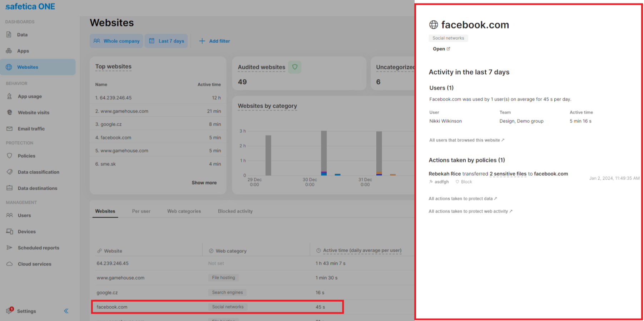
Task: Open the Devices icon in sidebar
Action: point(10,232)
